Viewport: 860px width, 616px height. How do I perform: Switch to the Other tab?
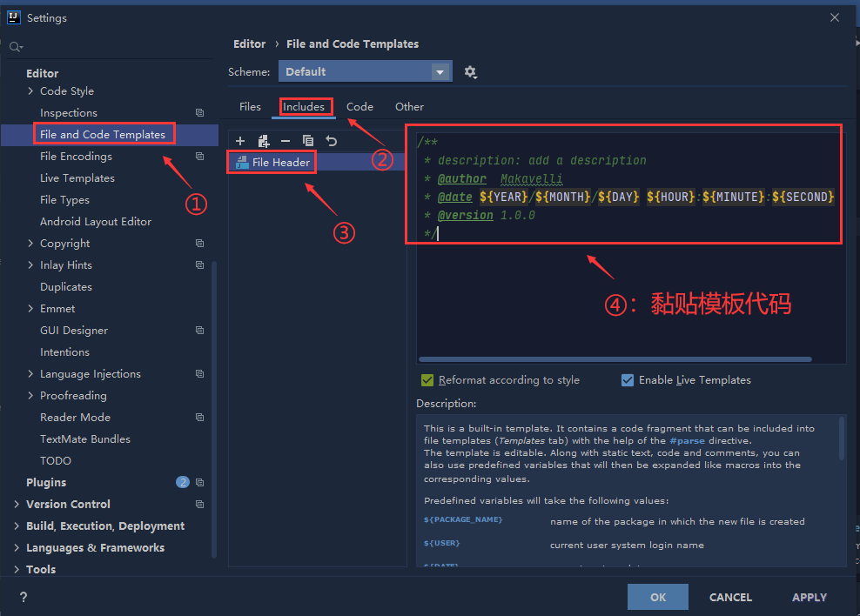[x=409, y=107]
